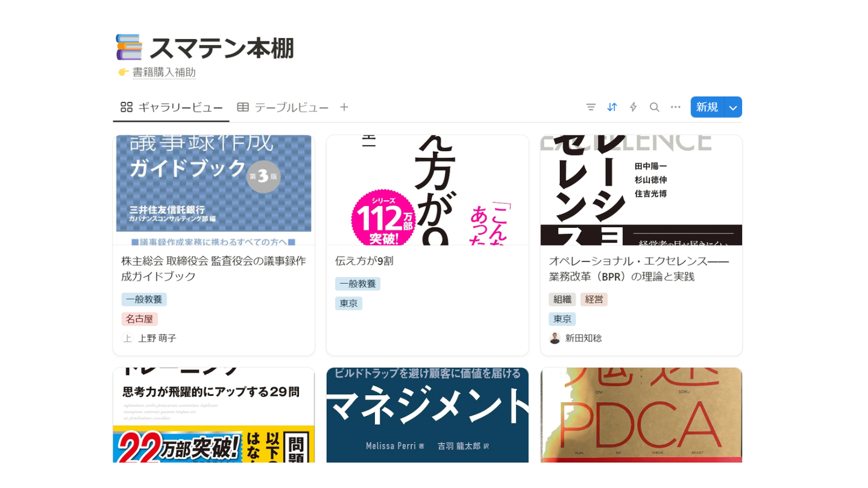The height and width of the screenshot is (488, 868).
Task: Click the search magnifier icon
Action: coord(654,107)
